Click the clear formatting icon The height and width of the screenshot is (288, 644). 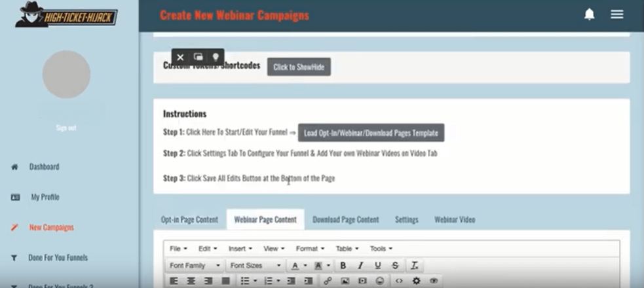pyautogui.click(x=415, y=266)
